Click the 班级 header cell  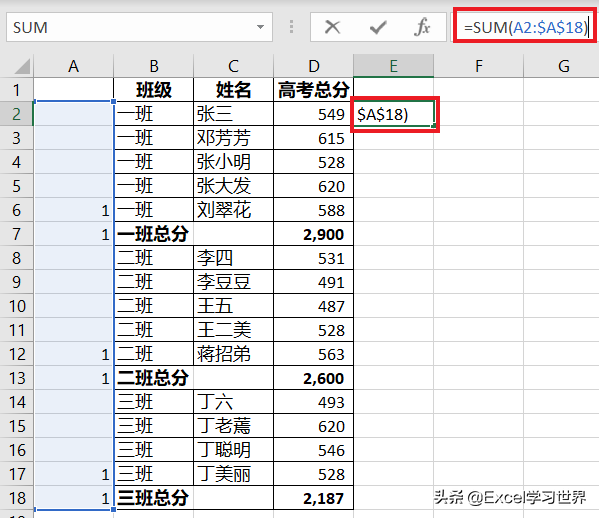[154, 90]
